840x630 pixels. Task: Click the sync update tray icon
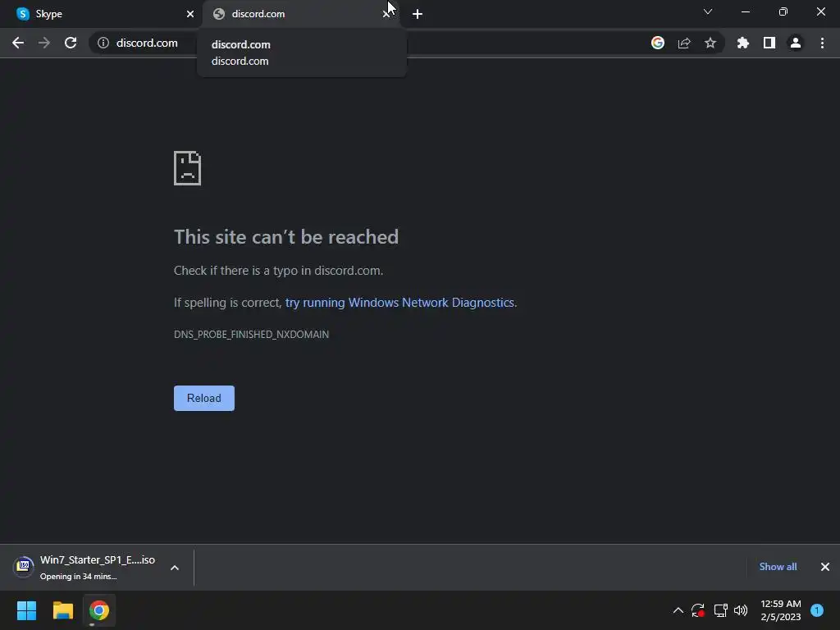pyautogui.click(x=697, y=610)
